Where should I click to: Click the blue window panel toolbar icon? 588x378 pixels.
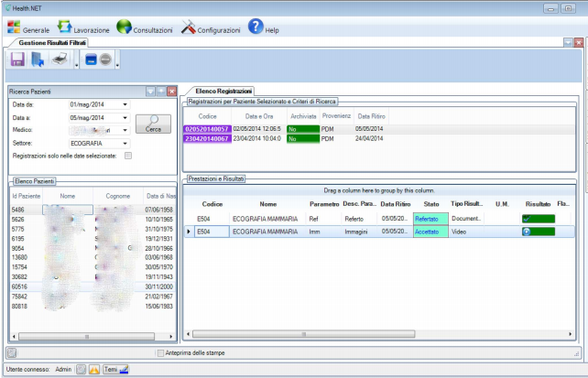[90, 60]
